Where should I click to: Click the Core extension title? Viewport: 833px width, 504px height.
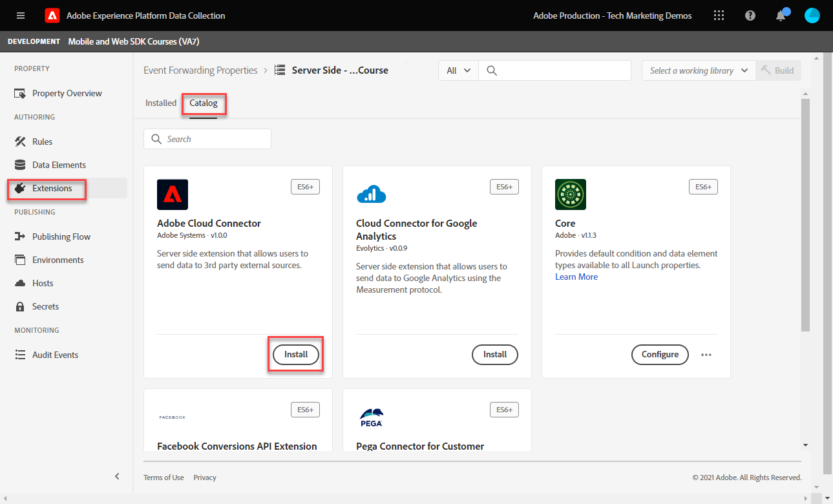pyautogui.click(x=565, y=224)
